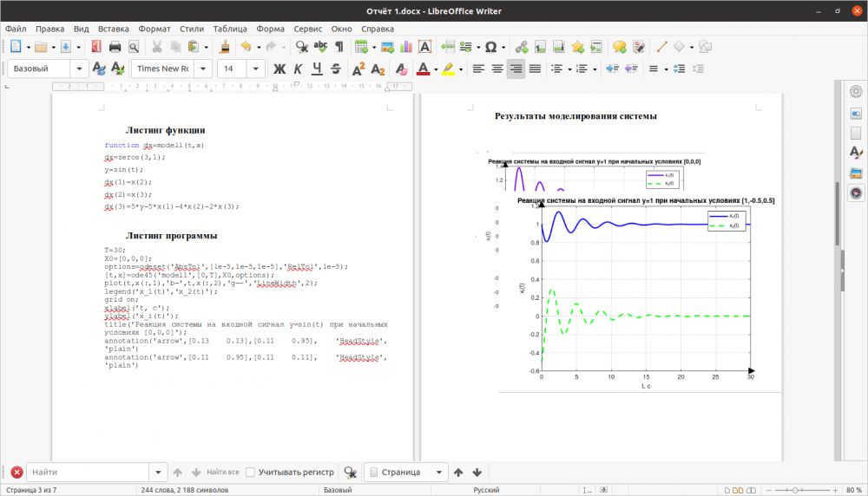Open the 'Страница' navigate-by dropdown

point(438,472)
